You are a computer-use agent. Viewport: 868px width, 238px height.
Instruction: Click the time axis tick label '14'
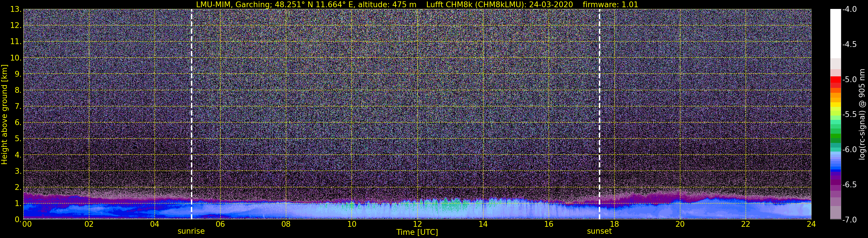point(483,225)
